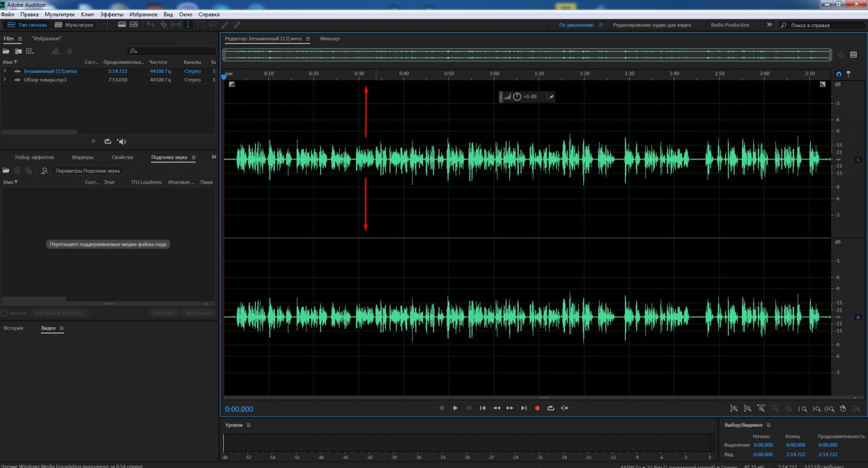Open the Files panel menu
Image resolution: width=868 pixels, height=468 pixels.
[20, 39]
